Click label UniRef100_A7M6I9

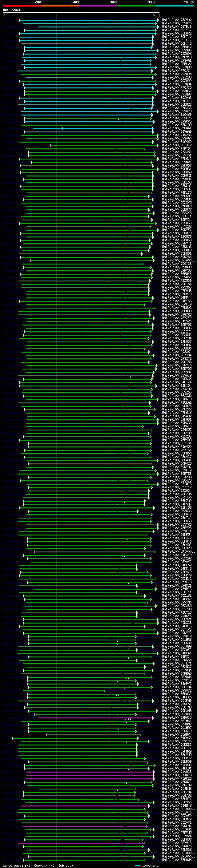click(x=177, y=399)
